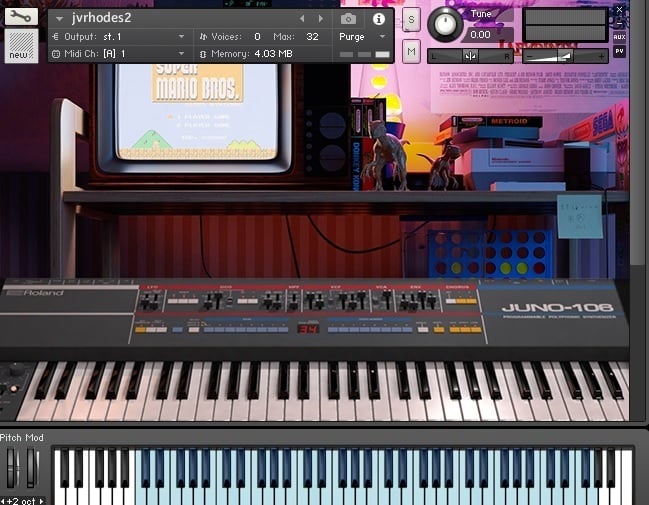
Task: Open the Purge menu
Action: click(362, 37)
